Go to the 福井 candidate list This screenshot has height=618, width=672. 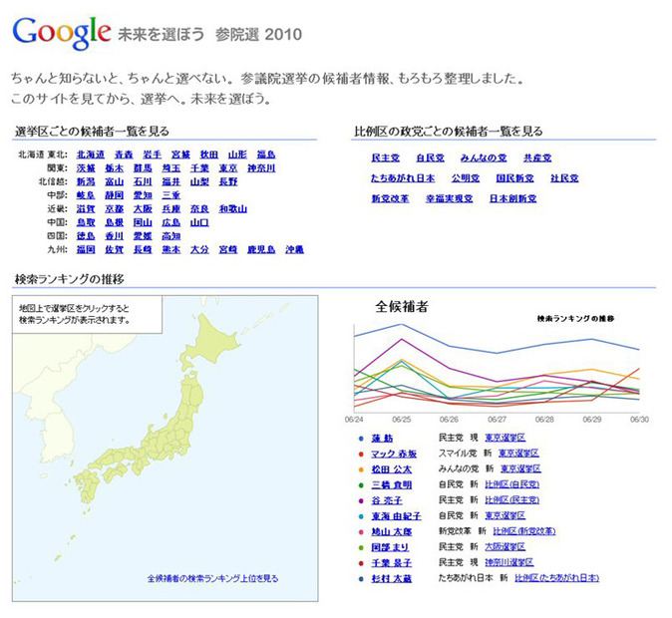pos(171,182)
